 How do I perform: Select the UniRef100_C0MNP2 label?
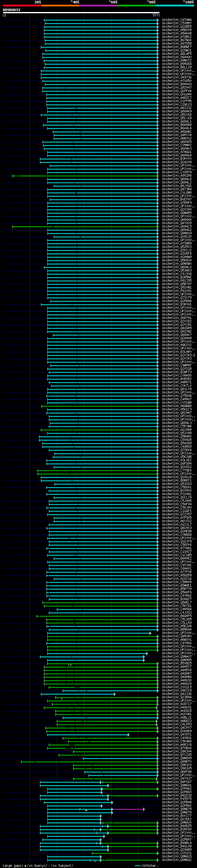coord(177,145)
